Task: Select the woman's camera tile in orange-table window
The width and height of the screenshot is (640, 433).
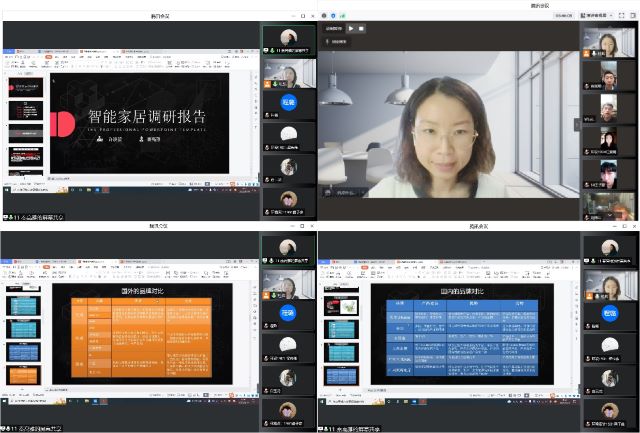Action: click(289, 284)
